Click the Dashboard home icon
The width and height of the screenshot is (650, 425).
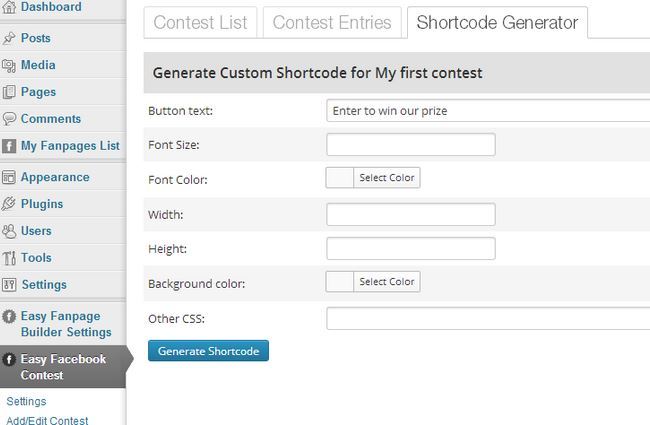pyautogui.click(x=9, y=7)
